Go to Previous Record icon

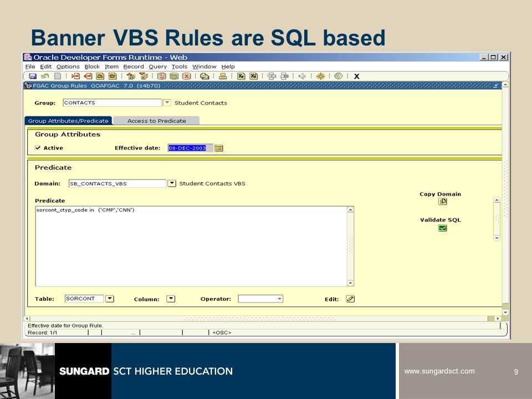100,76
